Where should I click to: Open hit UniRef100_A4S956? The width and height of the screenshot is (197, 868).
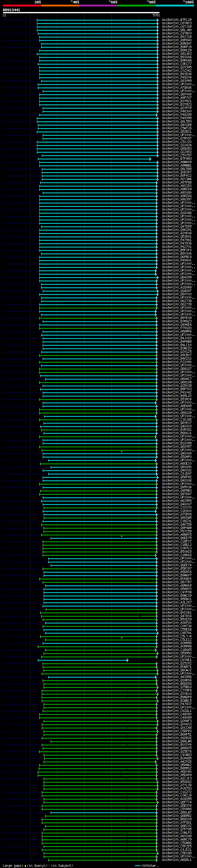pos(177,677)
